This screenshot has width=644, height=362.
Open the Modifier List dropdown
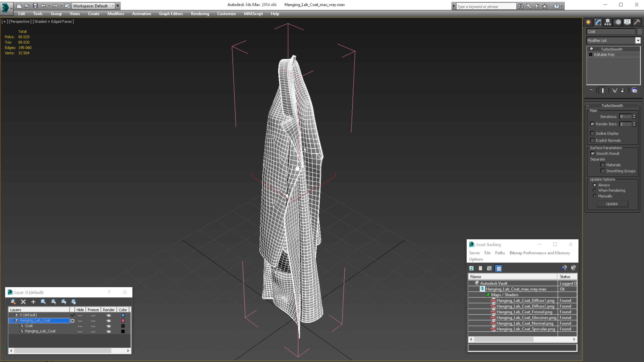(638, 40)
